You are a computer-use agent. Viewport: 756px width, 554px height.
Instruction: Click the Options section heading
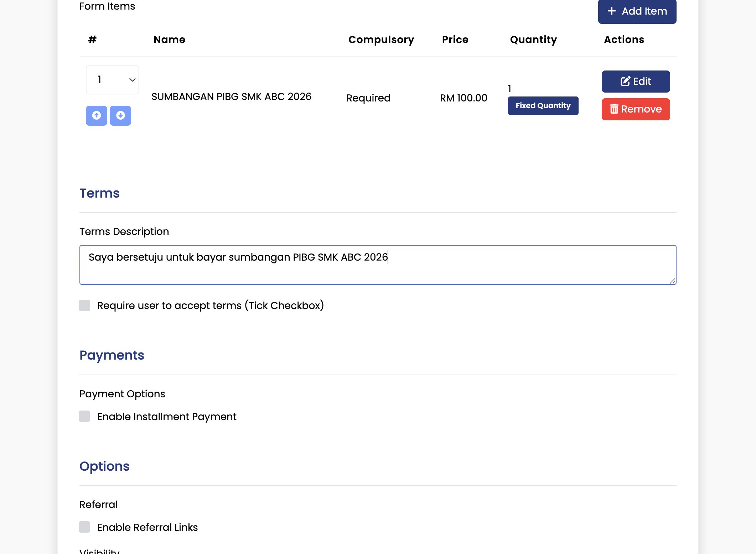pyautogui.click(x=104, y=466)
